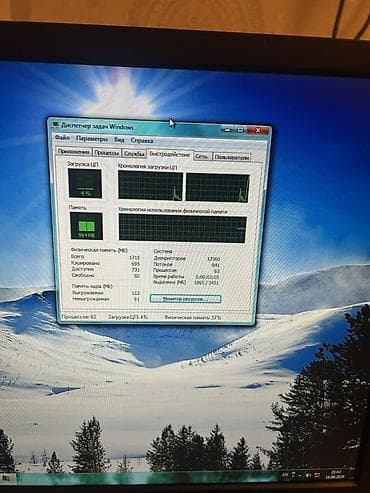Close the Task Manager window
370x493 pixels.
(257, 130)
